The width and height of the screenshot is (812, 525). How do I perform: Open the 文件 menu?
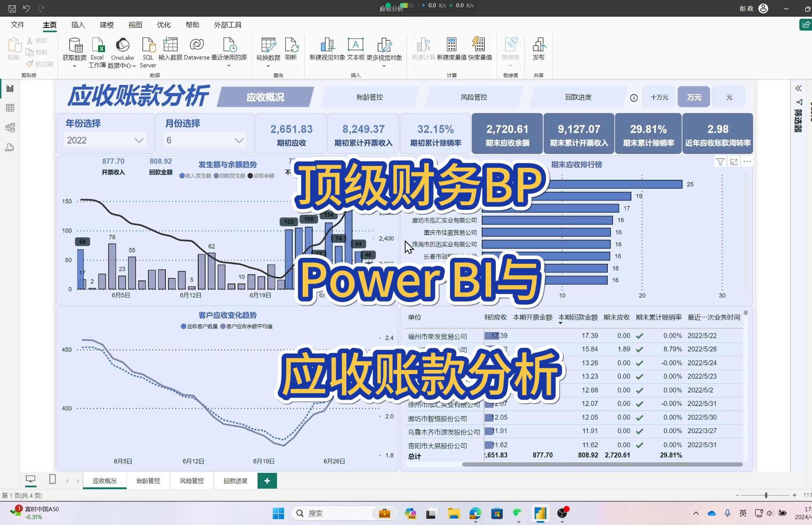point(18,25)
